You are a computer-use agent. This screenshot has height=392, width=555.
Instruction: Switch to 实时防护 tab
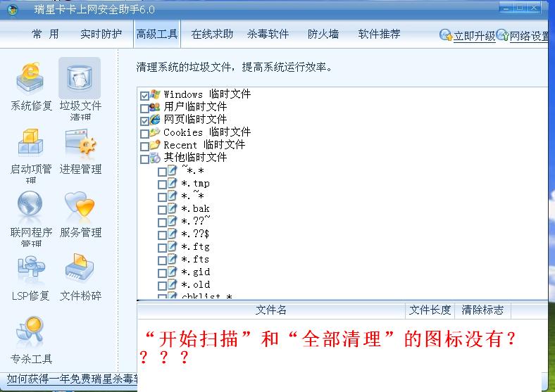coord(101,34)
